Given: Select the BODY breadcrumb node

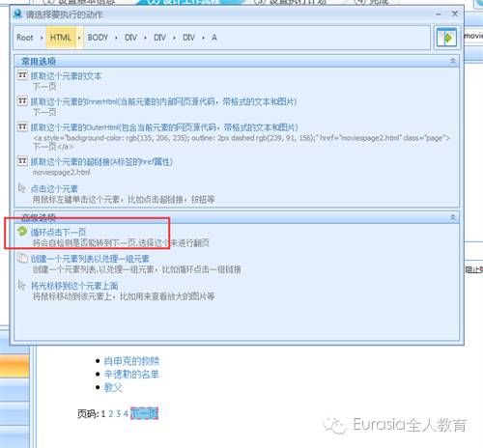Looking at the screenshot, I should click(x=98, y=38).
